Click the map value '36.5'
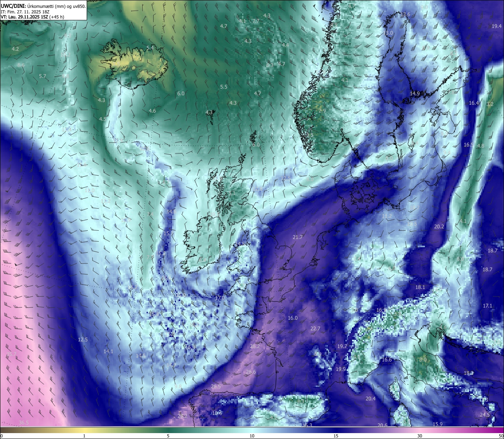 coord(24,422)
